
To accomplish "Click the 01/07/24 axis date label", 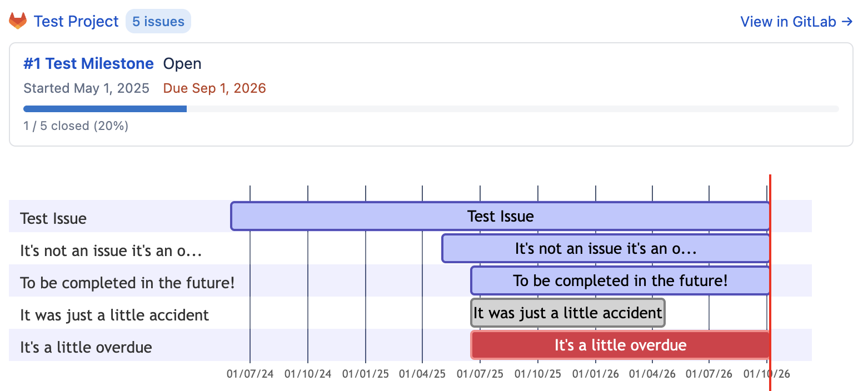I will [250, 374].
